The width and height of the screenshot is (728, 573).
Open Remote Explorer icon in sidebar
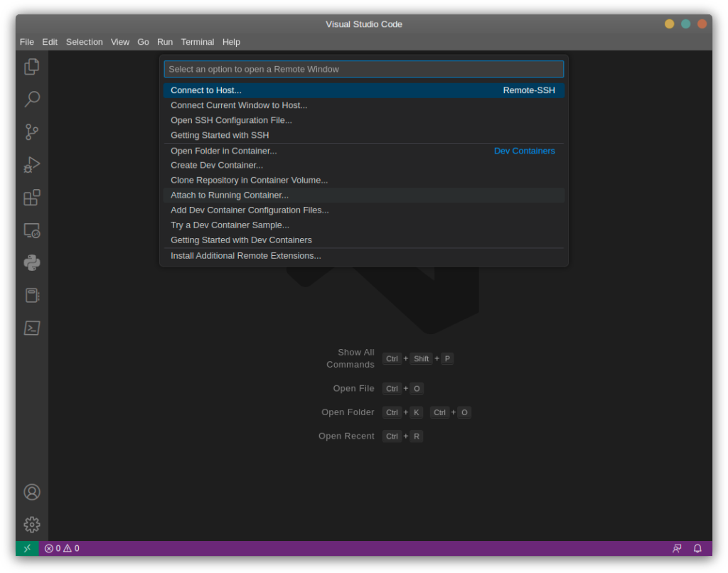[x=32, y=230]
